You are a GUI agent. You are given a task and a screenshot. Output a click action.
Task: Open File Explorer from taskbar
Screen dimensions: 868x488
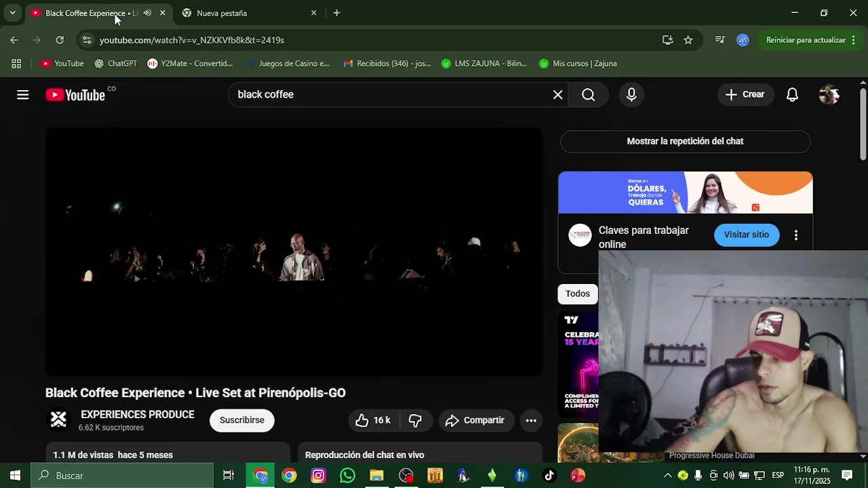tap(376, 476)
